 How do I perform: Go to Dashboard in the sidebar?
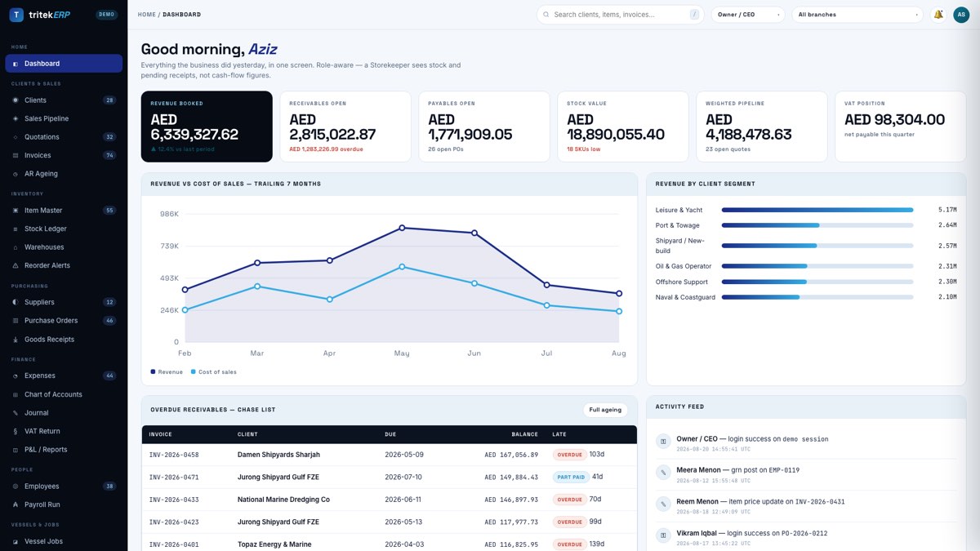point(64,64)
